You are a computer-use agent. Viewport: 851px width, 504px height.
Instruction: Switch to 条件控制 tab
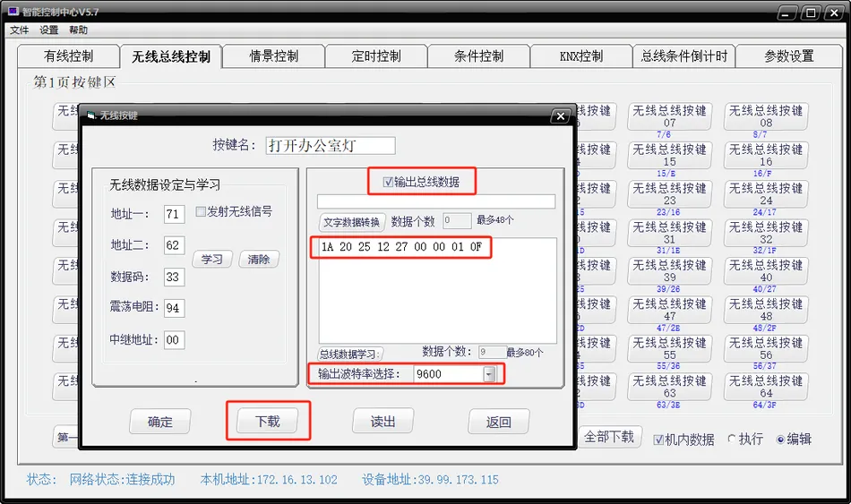478,56
